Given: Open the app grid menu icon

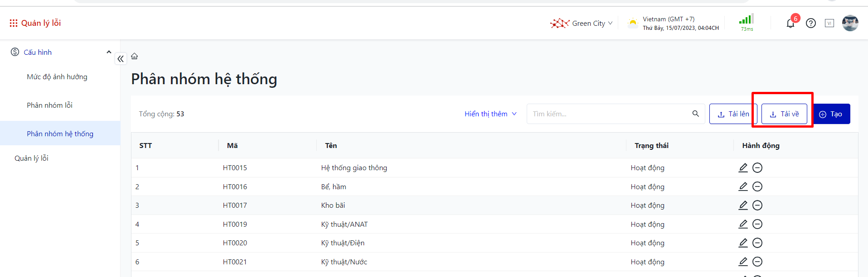Looking at the screenshot, I should 14,23.
